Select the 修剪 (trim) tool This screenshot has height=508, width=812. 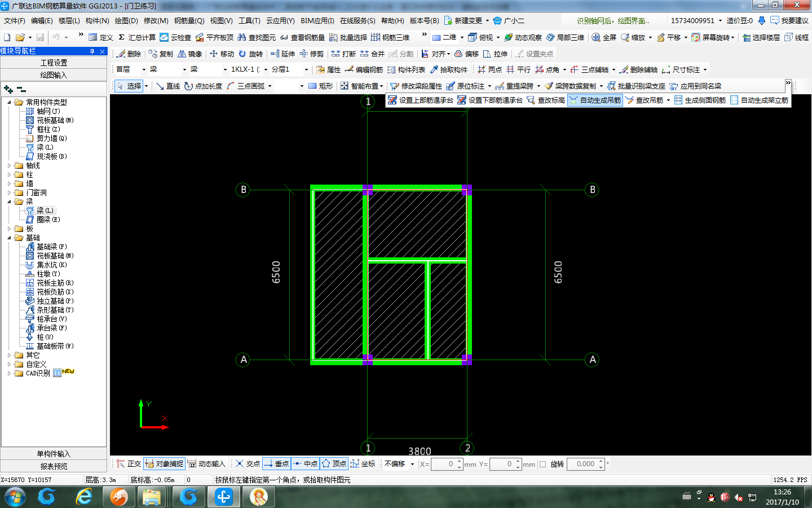coord(312,54)
